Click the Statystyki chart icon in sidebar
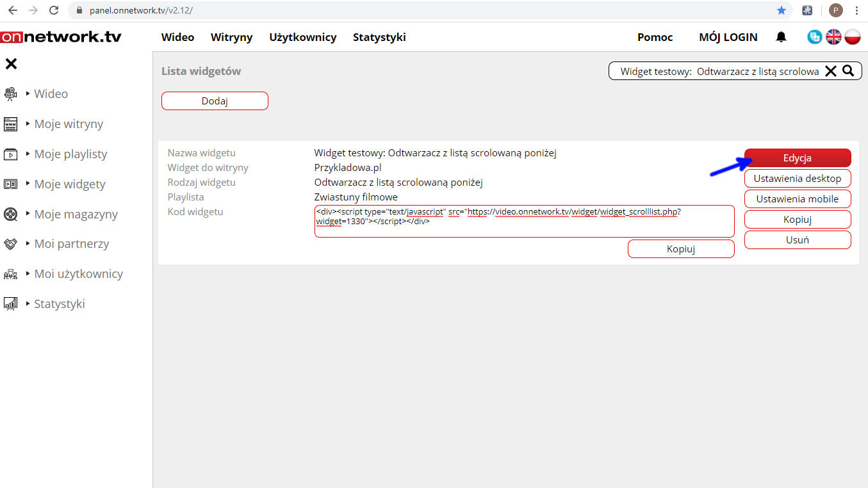Image resolution: width=868 pixels, height=488 pixels. point(10,304)
